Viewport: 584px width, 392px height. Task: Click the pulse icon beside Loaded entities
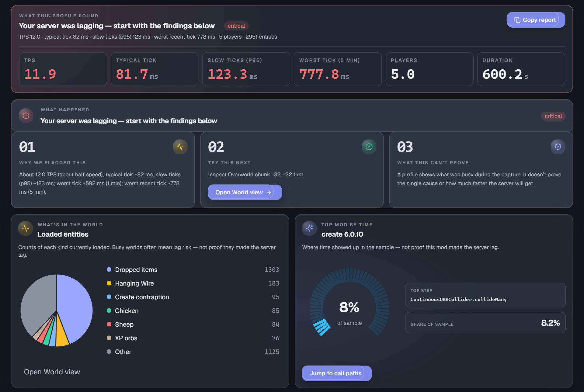click(x=26, y=228)
